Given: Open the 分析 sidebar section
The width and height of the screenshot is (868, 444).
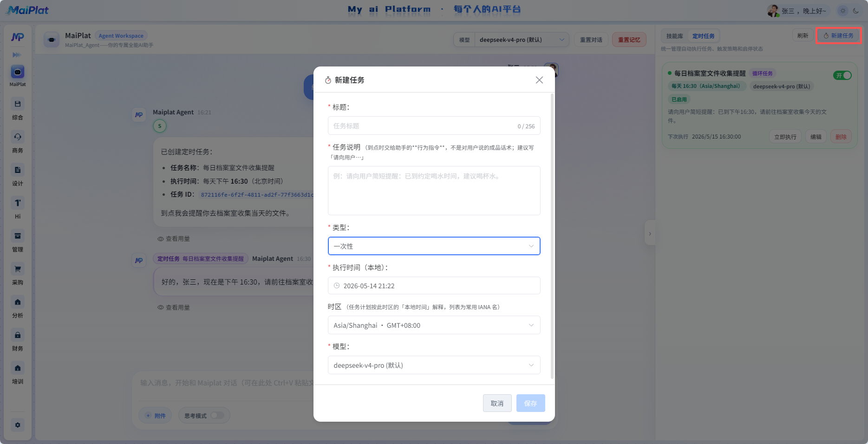Looking at the screenshot, I should point(18,307).
